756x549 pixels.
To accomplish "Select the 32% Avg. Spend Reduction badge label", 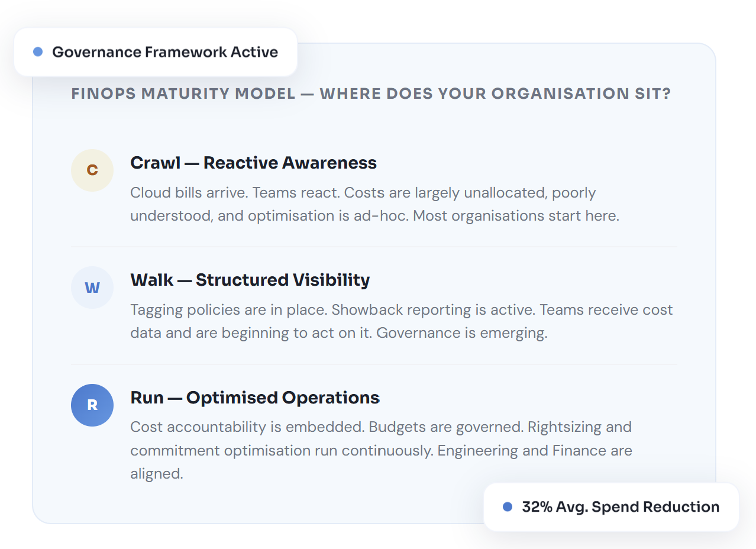I will point(621,507).
